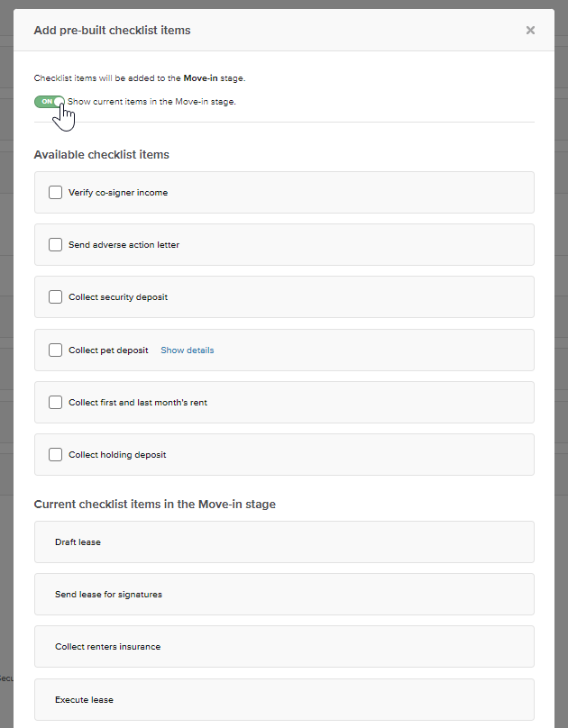Open Show details for Collect pet deposit
Screen dimensions: 568x728
187,350
